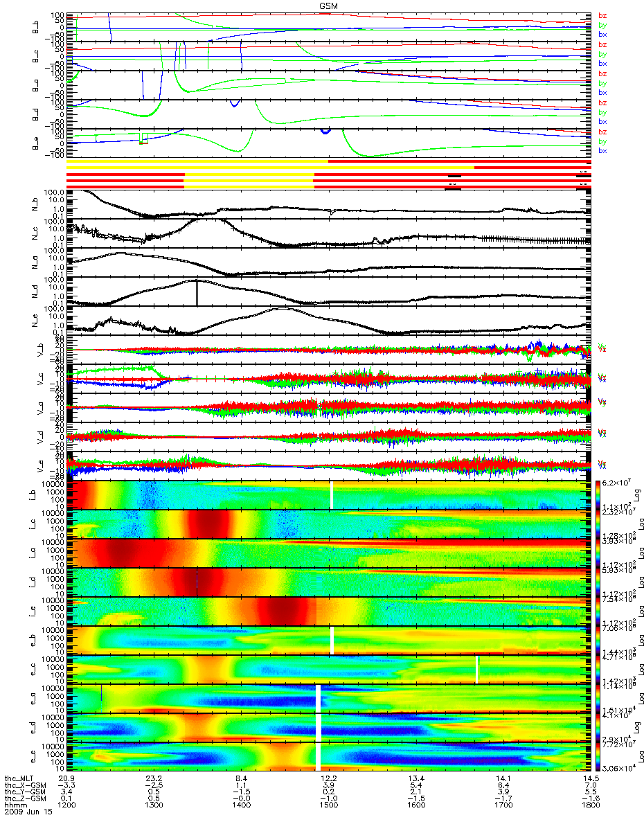Select the N_d density axis label
This screenshot has width=644, height=831.
click(35, 291)
